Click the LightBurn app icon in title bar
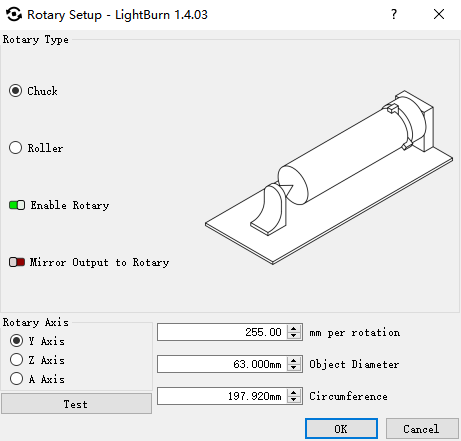The image size is (461, 441). tap(14, 14)
